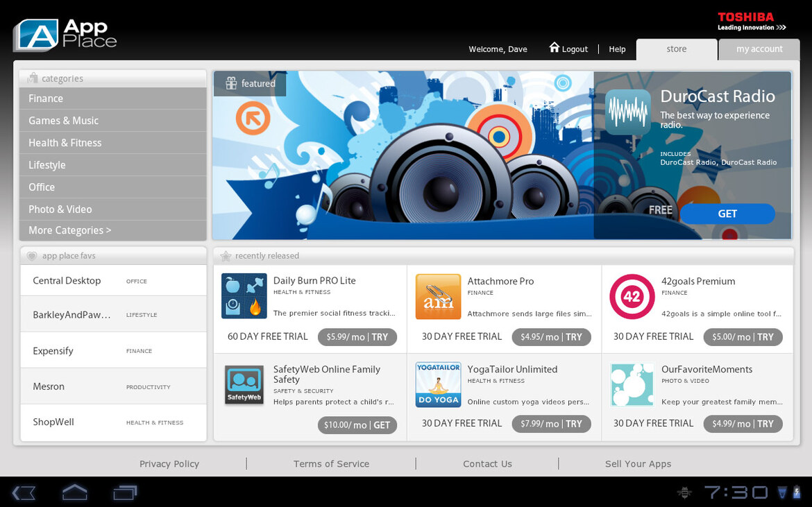The image size is (812, 507).
Task: Tap the Android recent apps icon
Action: (x=125, y=492)
